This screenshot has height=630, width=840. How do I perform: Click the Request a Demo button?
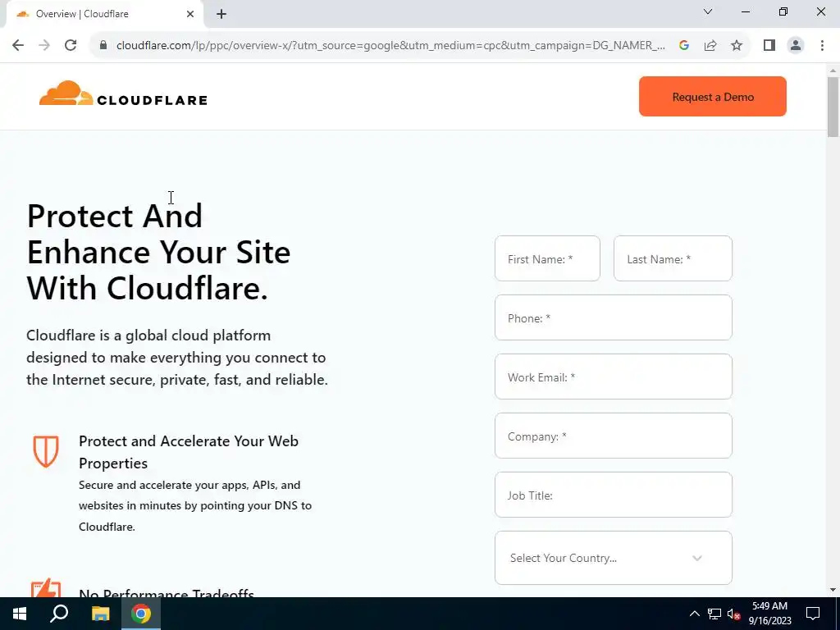713,97
